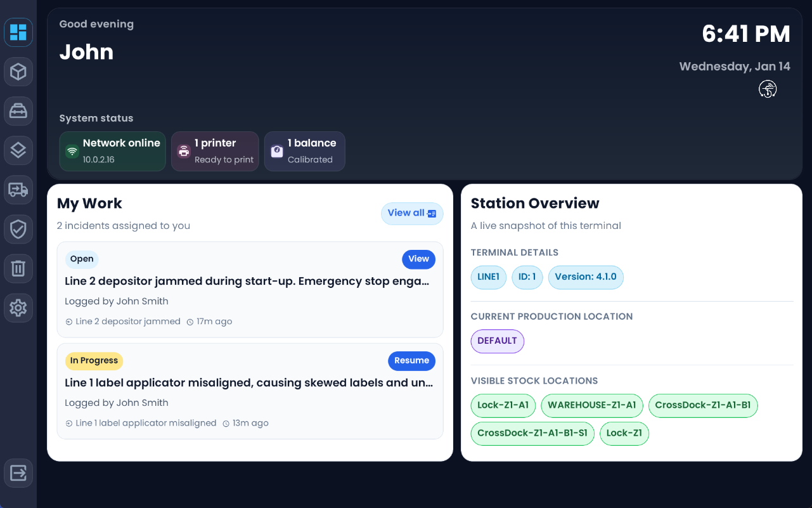Select the stock layers icon in the sidebar
Screen dimensions: 812x508
18,150
